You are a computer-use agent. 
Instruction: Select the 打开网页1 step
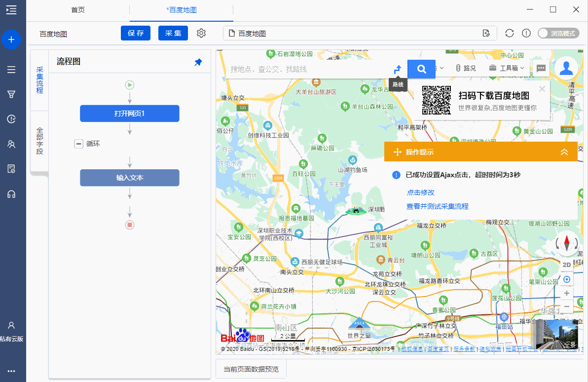[x=129, y=114]
